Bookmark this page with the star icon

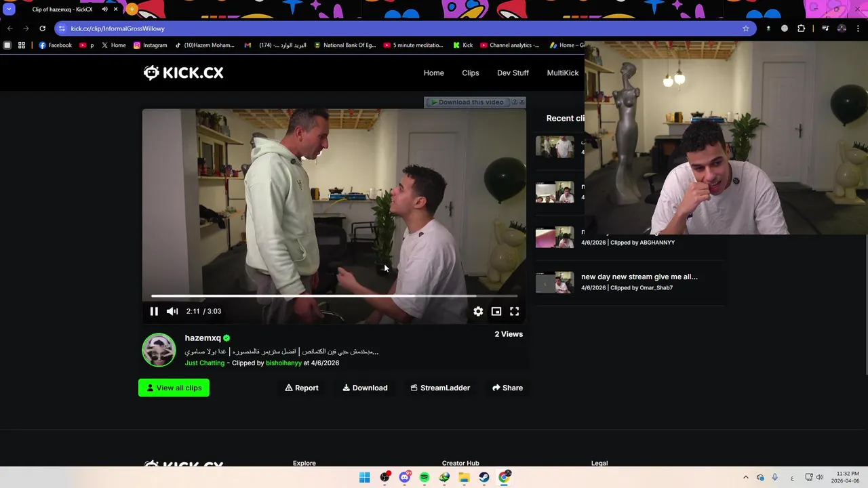tap(746, 28)
